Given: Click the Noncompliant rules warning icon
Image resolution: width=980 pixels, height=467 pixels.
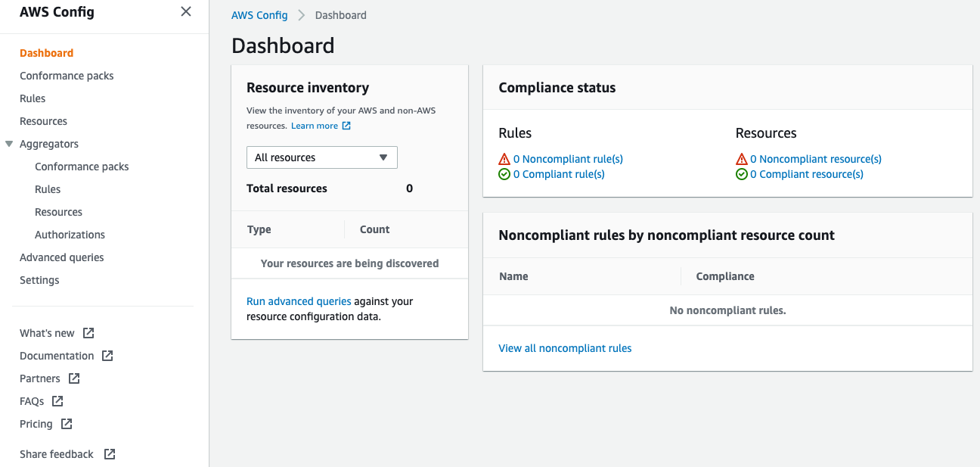Looking at the screenshot, I should coord(504,159).
